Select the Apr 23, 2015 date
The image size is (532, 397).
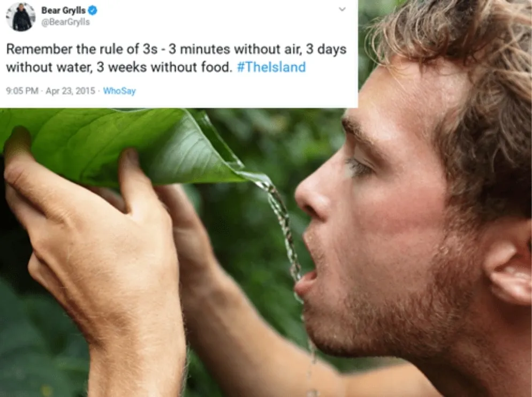(70, 91)
